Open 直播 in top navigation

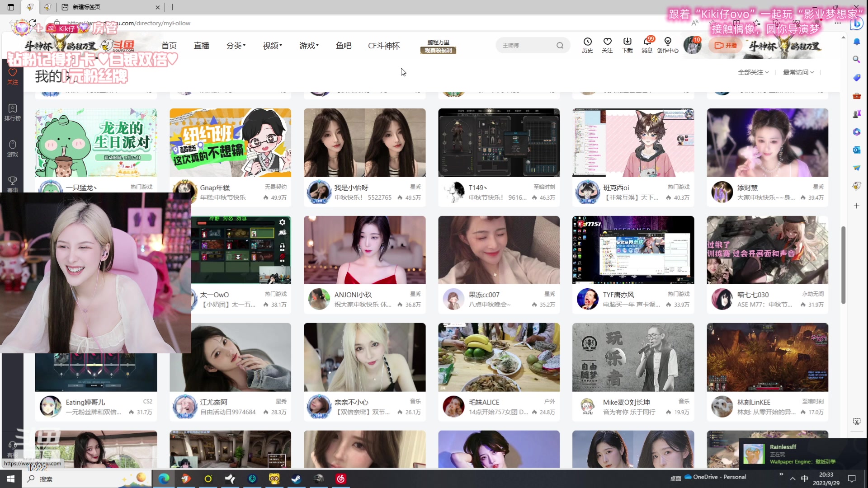pos(202,46)
